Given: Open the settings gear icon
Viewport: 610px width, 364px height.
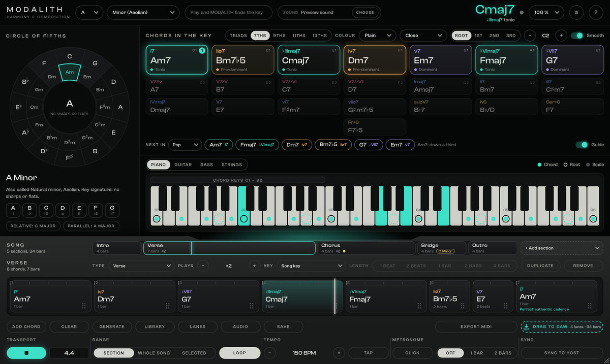Looking at the screenshot, I should [576, 12].
